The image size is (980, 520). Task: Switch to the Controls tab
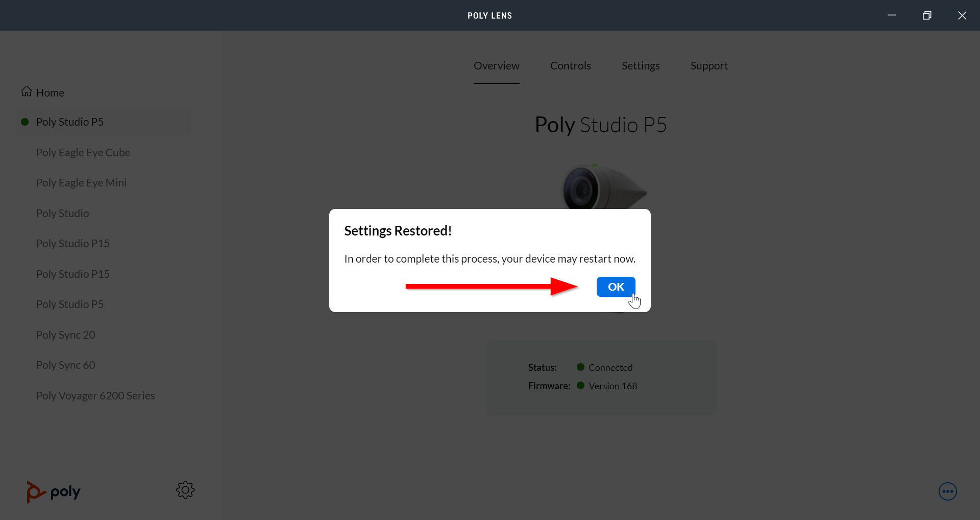570,65
